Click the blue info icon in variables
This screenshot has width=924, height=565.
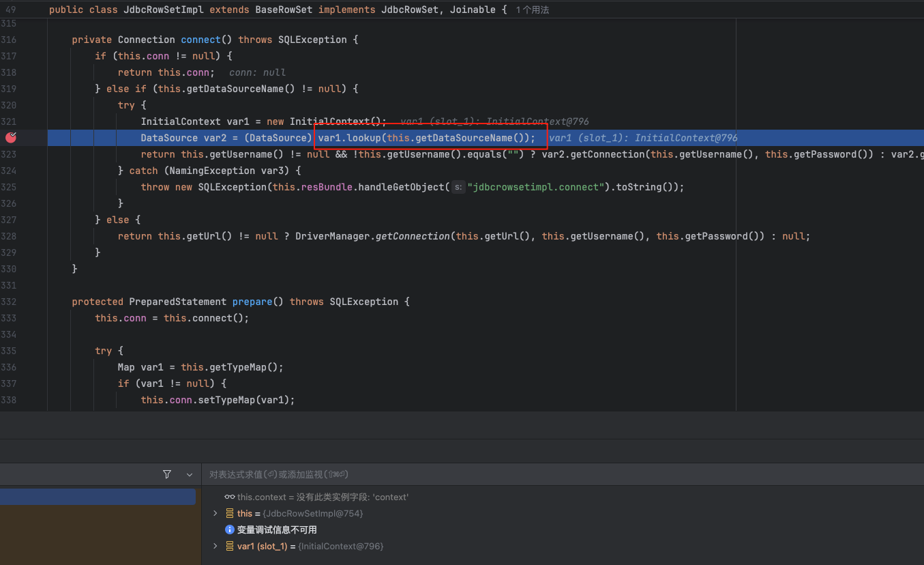pos(230,530)
